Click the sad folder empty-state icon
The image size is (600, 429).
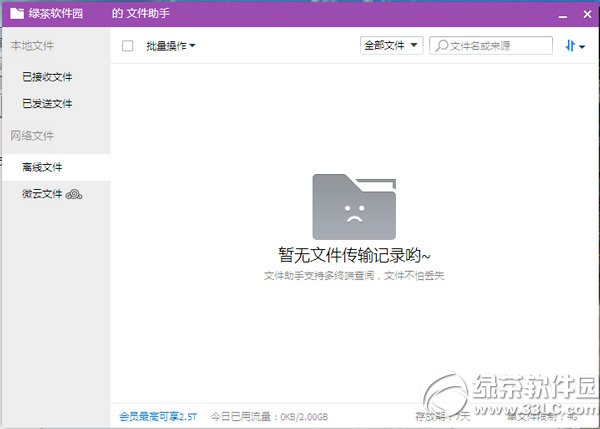click(x=354, y=207)
